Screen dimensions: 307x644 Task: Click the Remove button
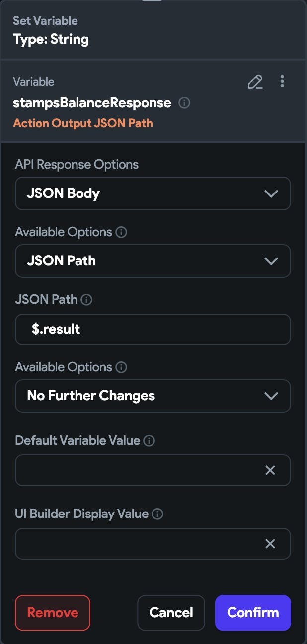[x=53, y=613]
